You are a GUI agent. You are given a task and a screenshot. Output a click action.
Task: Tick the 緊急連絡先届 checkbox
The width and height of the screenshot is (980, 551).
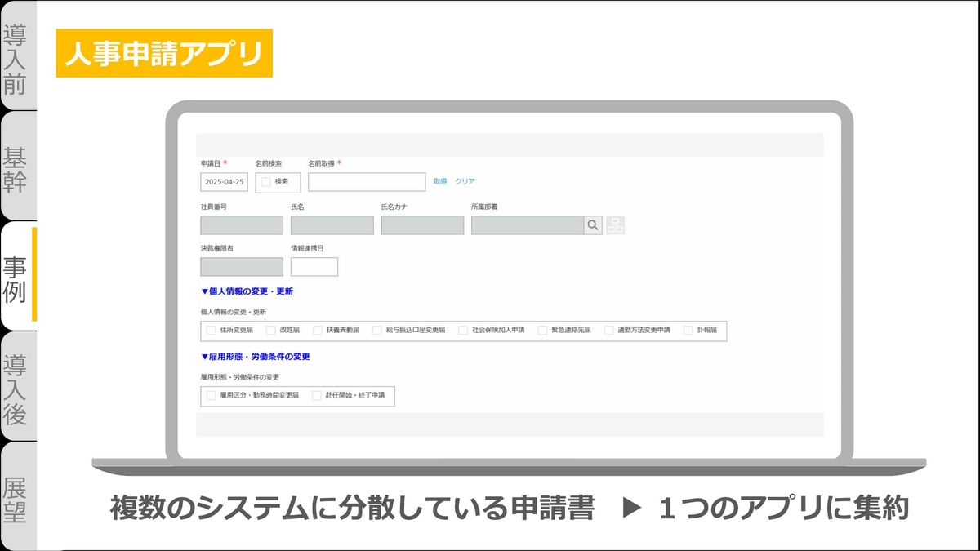point(542,331)
